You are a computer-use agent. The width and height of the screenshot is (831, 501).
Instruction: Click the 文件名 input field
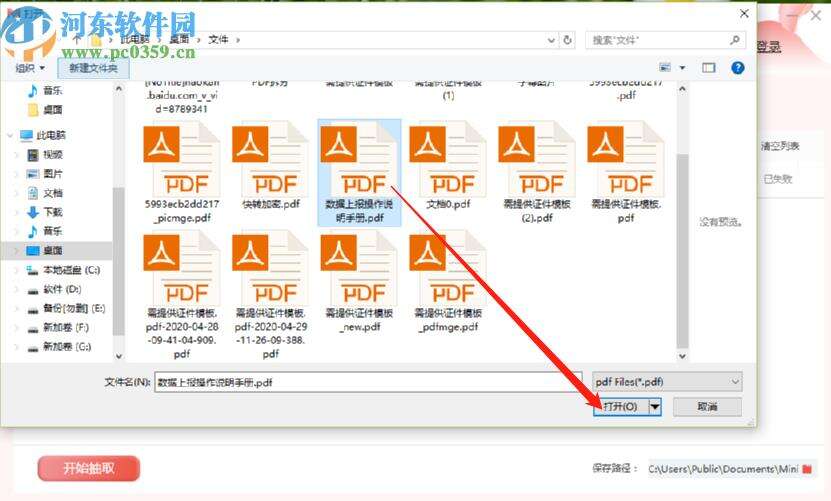tap(368, 382)
